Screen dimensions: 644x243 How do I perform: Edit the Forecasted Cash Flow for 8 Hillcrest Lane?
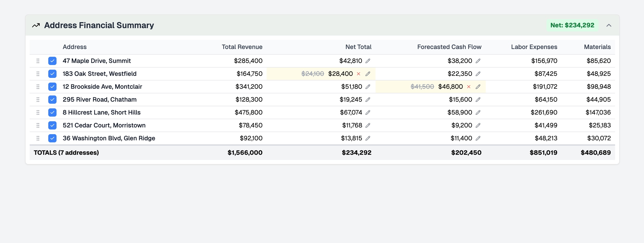pyautogui.click(x=479, y=112)
